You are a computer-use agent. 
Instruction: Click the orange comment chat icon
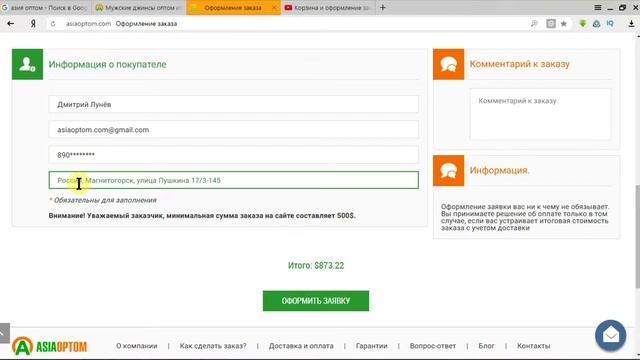[x=448, y=64]
